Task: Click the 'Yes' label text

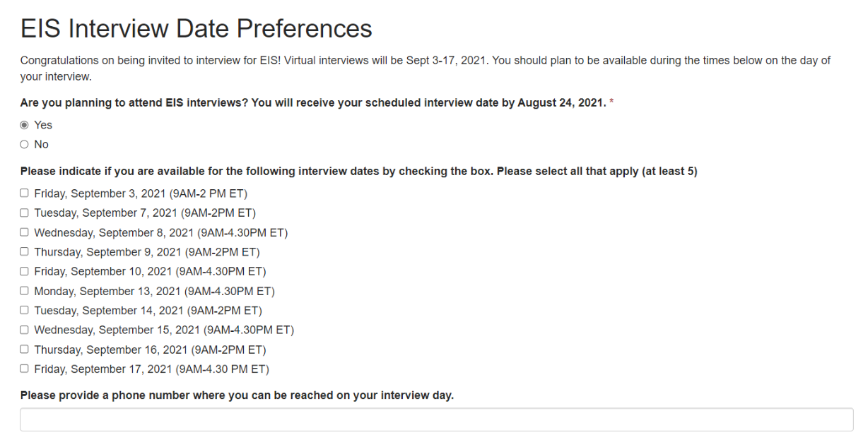Action: click(43, 125)
